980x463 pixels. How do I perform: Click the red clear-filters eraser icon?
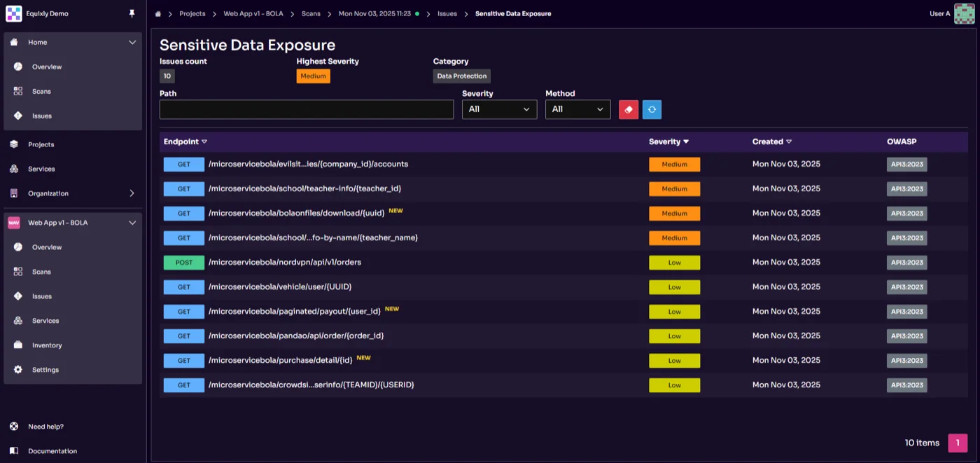point(628,109)
